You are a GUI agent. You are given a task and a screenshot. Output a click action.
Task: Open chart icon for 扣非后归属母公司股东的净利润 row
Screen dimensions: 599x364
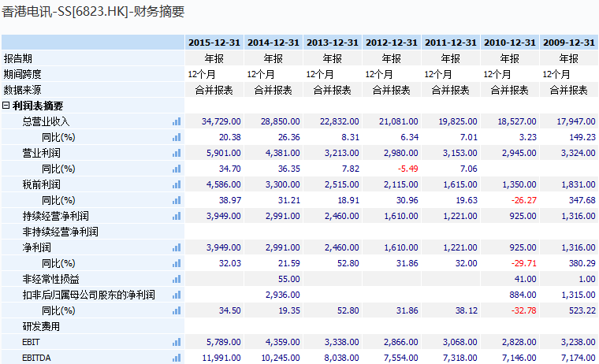(177, 295)
